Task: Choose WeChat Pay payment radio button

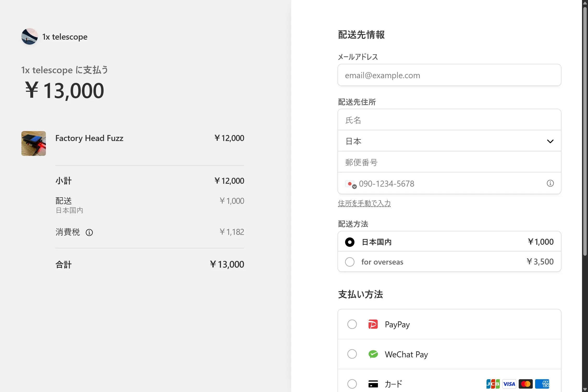Action: 352,354
